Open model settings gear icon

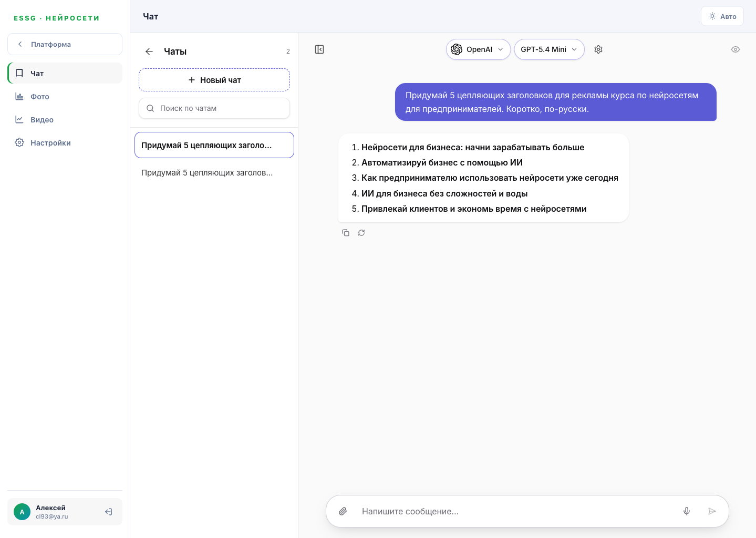pos(598,49)
